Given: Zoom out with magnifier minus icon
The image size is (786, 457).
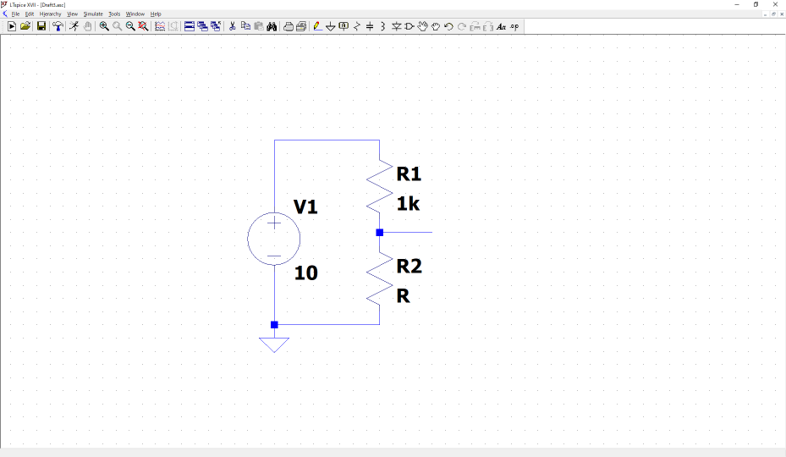Looking at the screenshot, I should 130,27.
